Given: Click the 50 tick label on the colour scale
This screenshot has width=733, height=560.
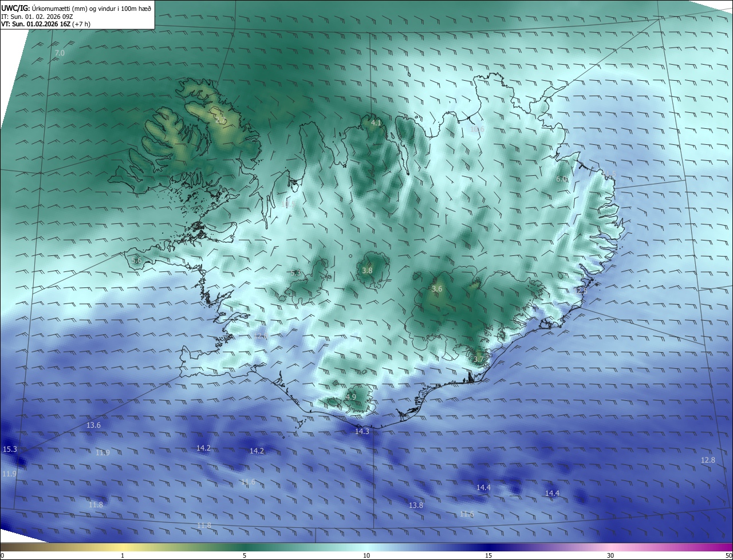Looking at the screenshot, I should [728, 555].
